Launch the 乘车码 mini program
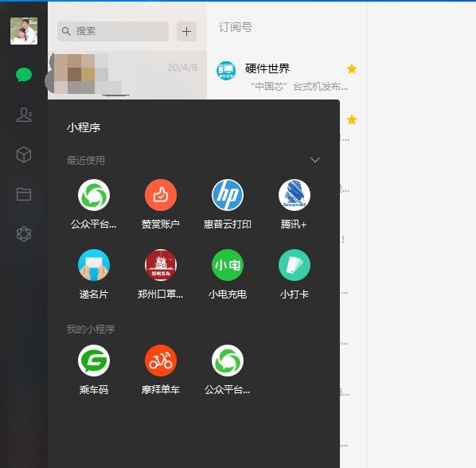Viewport: 476px width, 468px height. tap(94, 369)
